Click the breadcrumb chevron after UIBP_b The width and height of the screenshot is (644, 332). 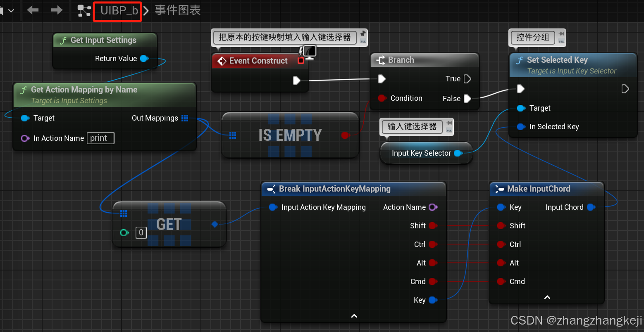pos(146,11)
